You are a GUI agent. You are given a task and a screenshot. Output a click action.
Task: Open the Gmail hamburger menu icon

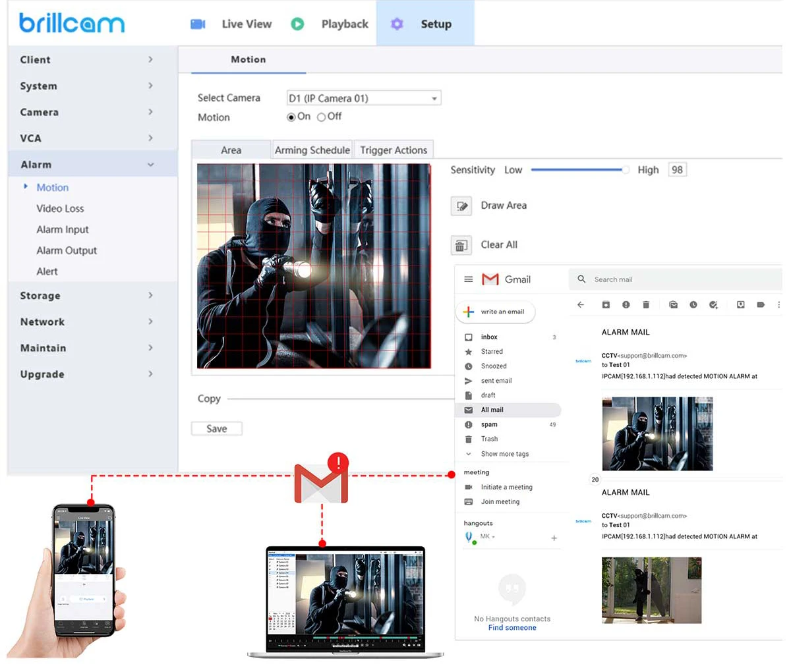coord(469,279)
